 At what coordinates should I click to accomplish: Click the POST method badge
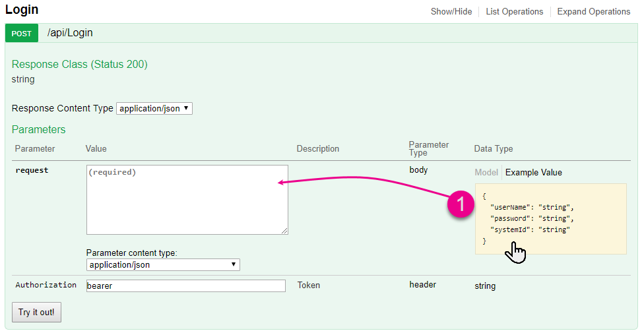[21, 33]
